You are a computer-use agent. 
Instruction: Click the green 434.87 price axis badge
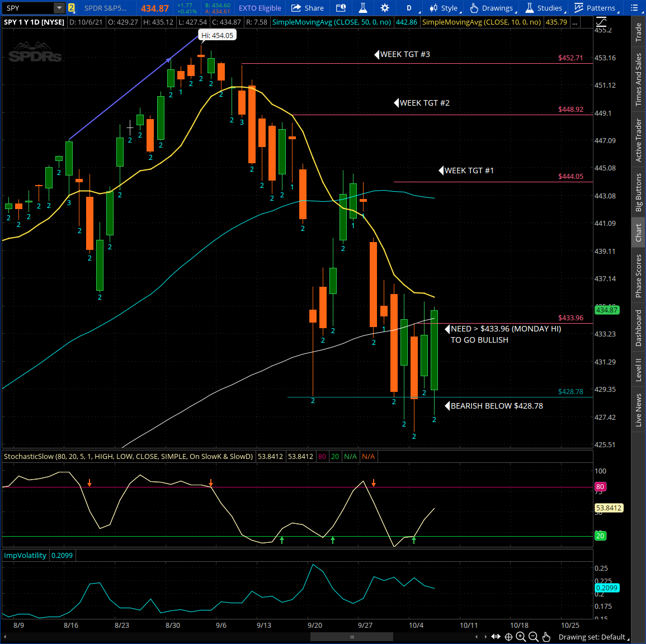(607, 310)
